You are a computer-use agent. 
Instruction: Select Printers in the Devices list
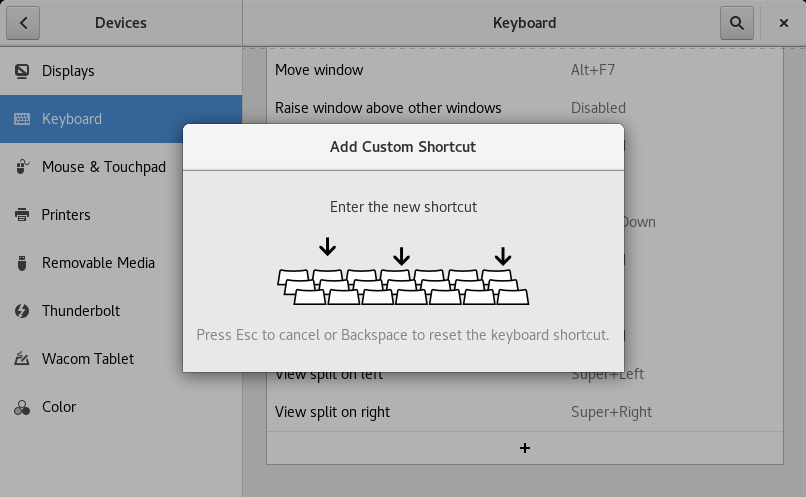[x=66, y=215]
